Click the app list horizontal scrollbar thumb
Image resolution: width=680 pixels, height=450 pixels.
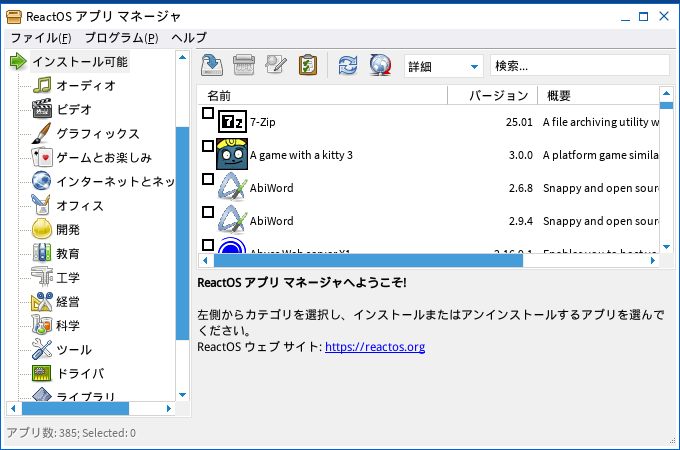pyautogui.click(x=368, y=261)
